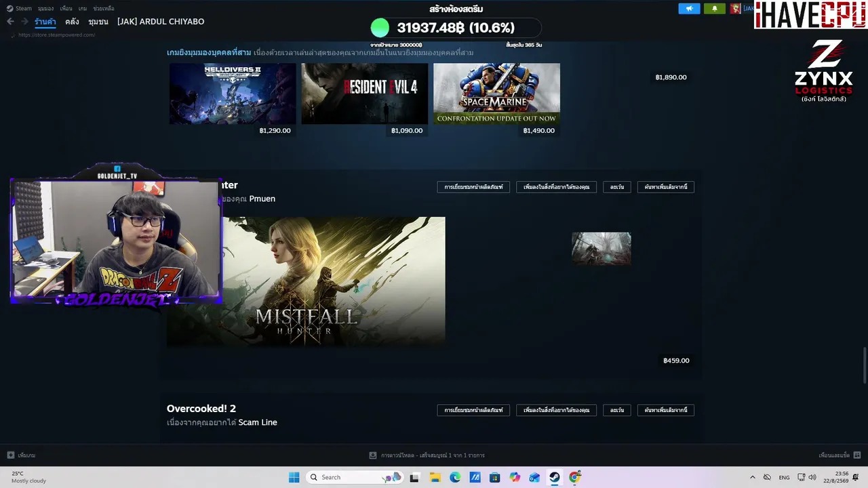This screenshot has width=868, height=488.
Task: Open the เกม (Games) menu
Action: click(x=83, y=9)
